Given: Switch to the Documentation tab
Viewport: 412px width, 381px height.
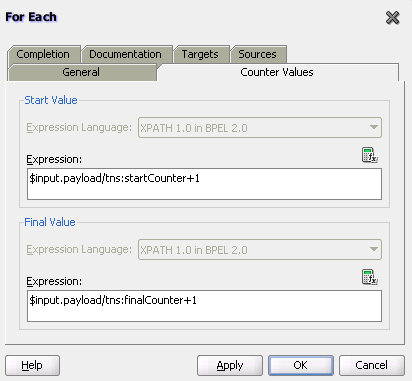Looking at the screenshot, I should coord(125,54).
